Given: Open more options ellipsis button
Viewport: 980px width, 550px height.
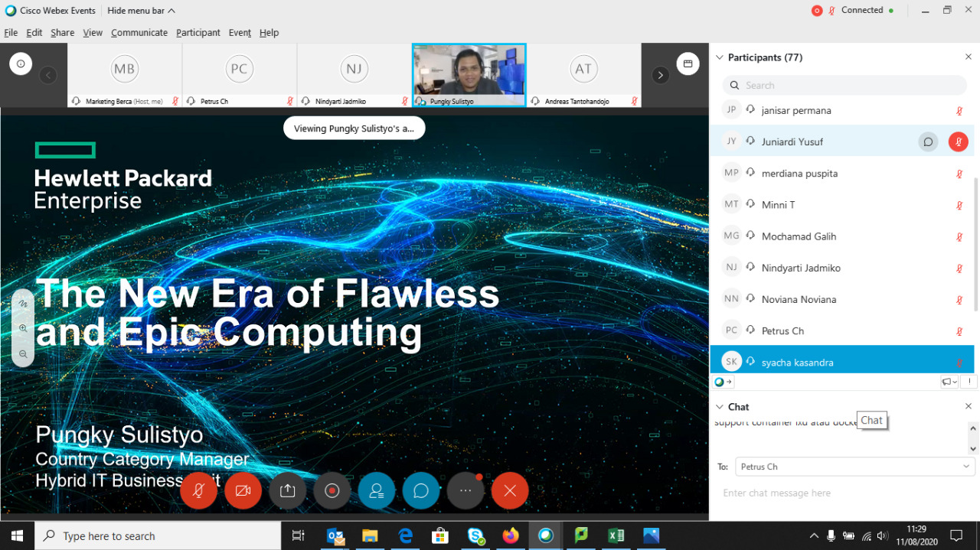Looking at the screenshot, I should [x=465, y=491].
